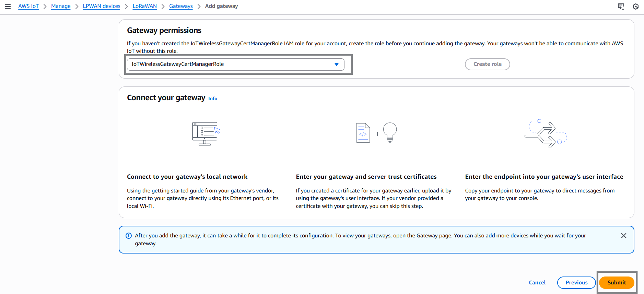Viewport: 644px width, 294px height.
Task: Click the Create role button
Action: [x=488, y=64]
